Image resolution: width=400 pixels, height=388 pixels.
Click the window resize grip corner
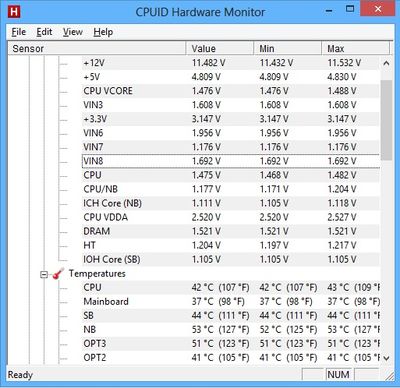(389, 376)
